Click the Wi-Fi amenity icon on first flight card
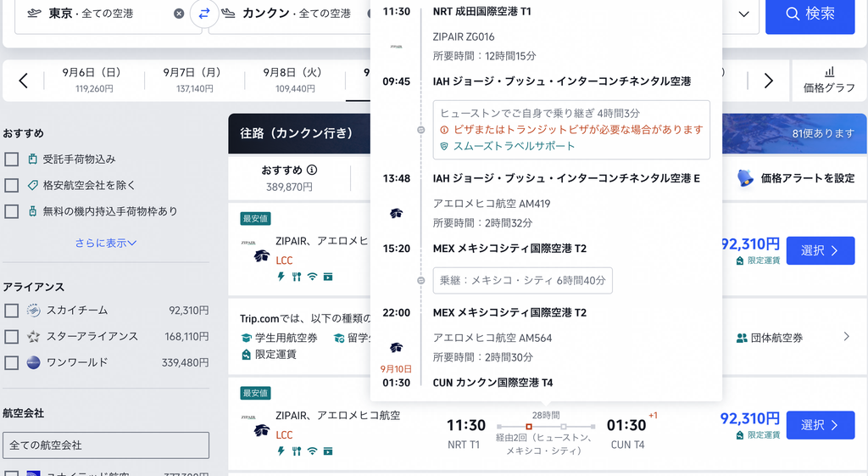Image resolution: width=868 pixels, height=476 pixels. 312,277
